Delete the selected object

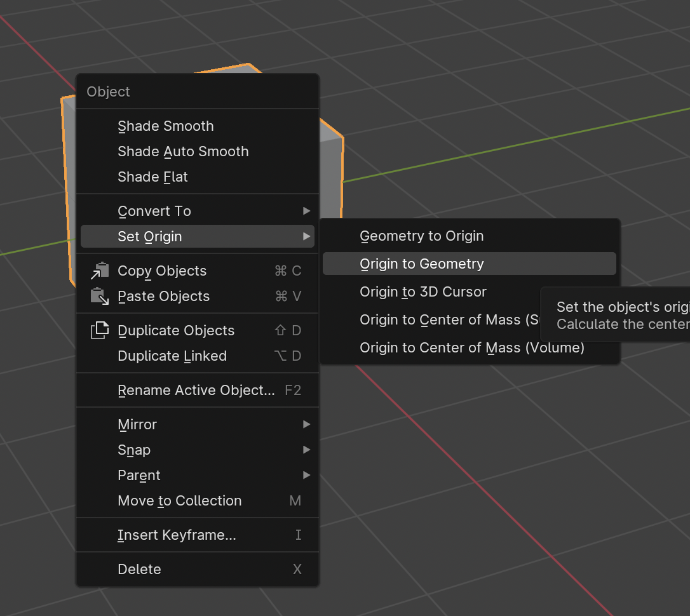tap(139, 569)
